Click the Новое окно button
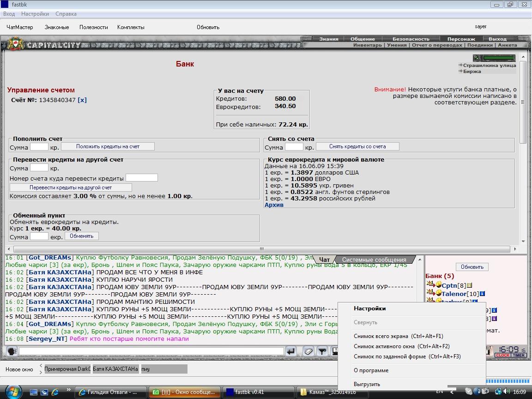The width and height of the screenshot is (532, 399). (x=19, y=369)
